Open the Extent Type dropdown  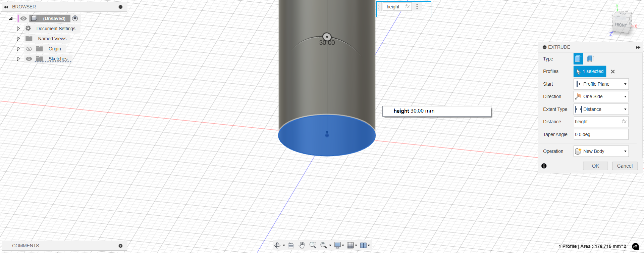601,109
